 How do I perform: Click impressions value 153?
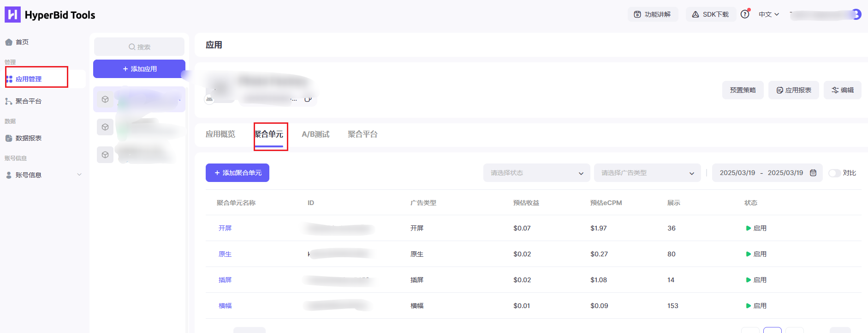pyautogui.click(x=673, y=306)
